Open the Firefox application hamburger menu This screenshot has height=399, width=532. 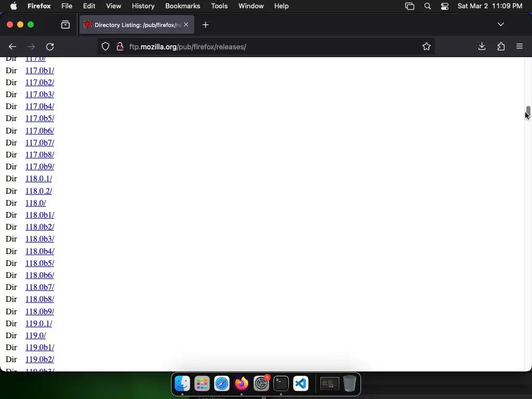coord(520,46)
